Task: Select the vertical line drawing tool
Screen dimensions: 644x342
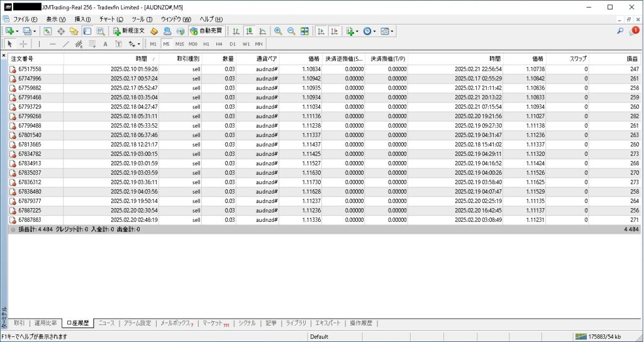Action: [x=39, y=44]
